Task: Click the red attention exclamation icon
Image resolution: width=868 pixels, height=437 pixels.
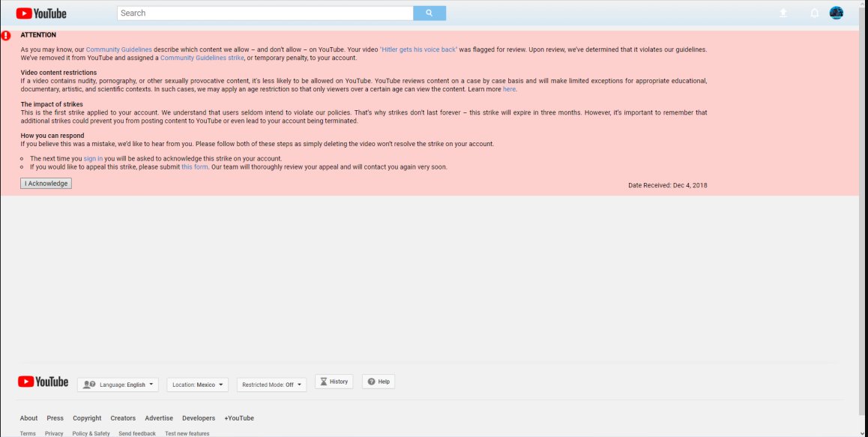Action: pos(5,35)
